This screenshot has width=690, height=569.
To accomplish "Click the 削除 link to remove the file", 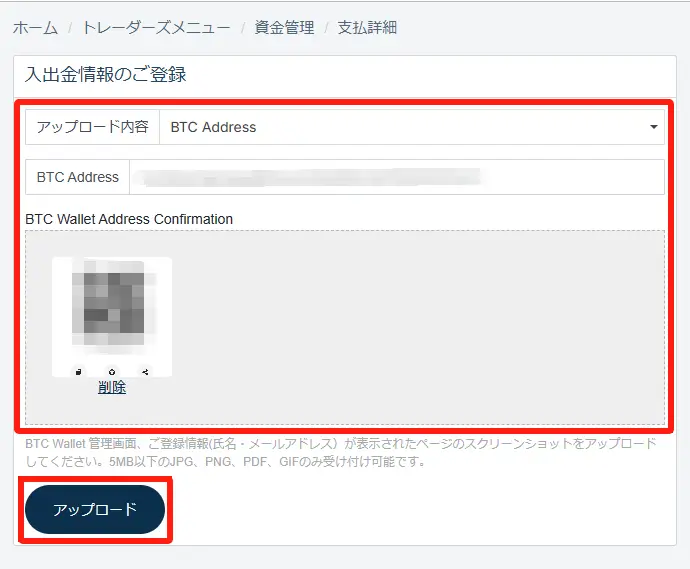I will (112, 388).
